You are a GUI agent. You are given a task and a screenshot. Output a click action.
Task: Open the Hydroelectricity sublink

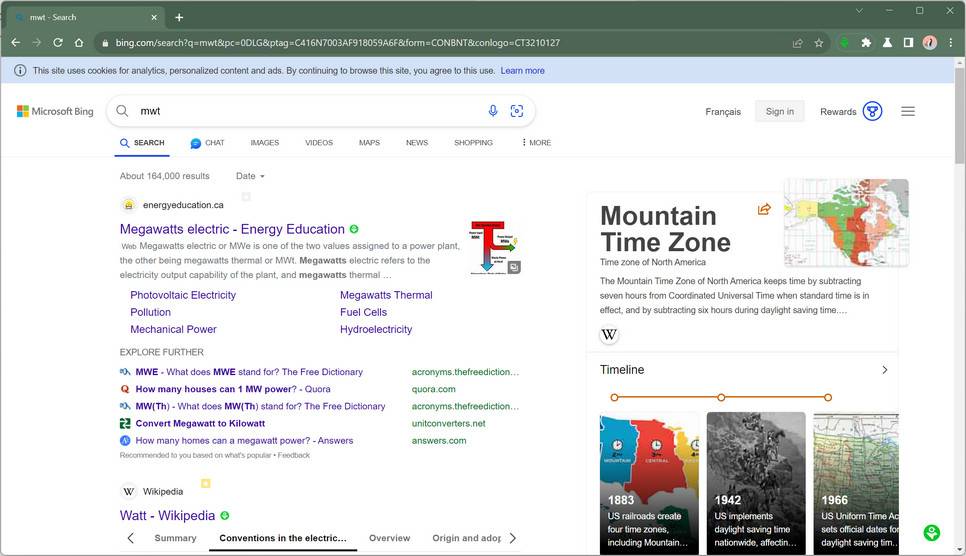click(x=376, y=330)
